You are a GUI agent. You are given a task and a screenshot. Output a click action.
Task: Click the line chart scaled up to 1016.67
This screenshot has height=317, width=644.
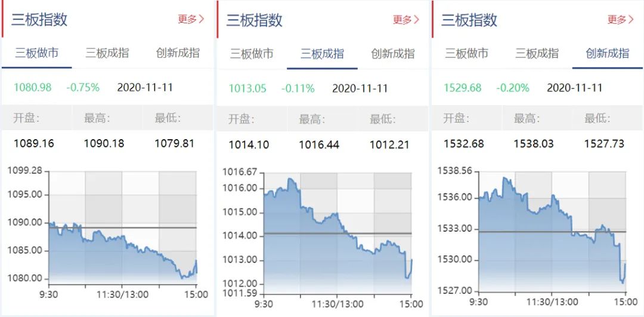point(338,230)
